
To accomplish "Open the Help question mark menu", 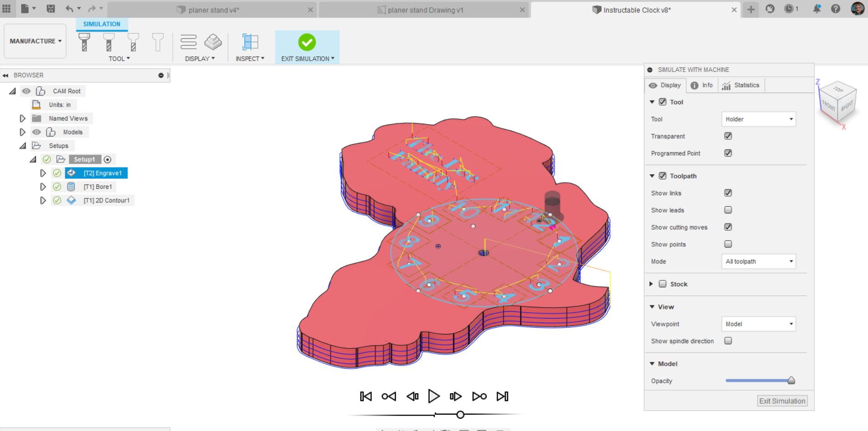I will click(x=836, y=9).
